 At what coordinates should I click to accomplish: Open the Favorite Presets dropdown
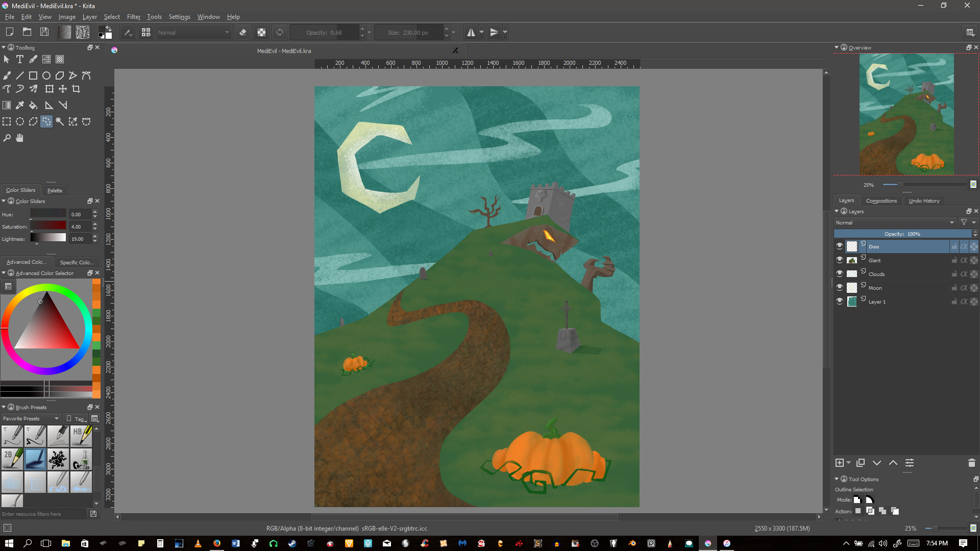31,418
